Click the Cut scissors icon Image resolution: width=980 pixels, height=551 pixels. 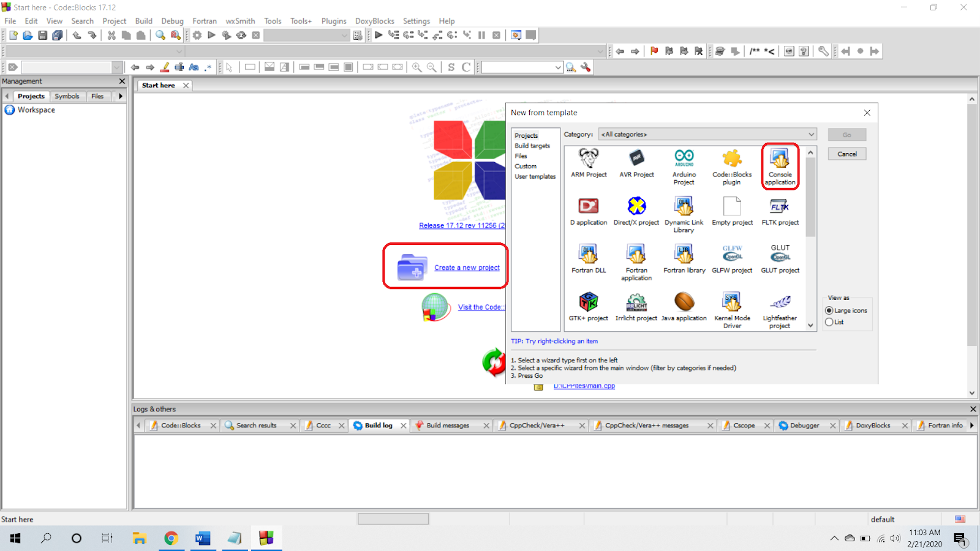click(111, 36)
